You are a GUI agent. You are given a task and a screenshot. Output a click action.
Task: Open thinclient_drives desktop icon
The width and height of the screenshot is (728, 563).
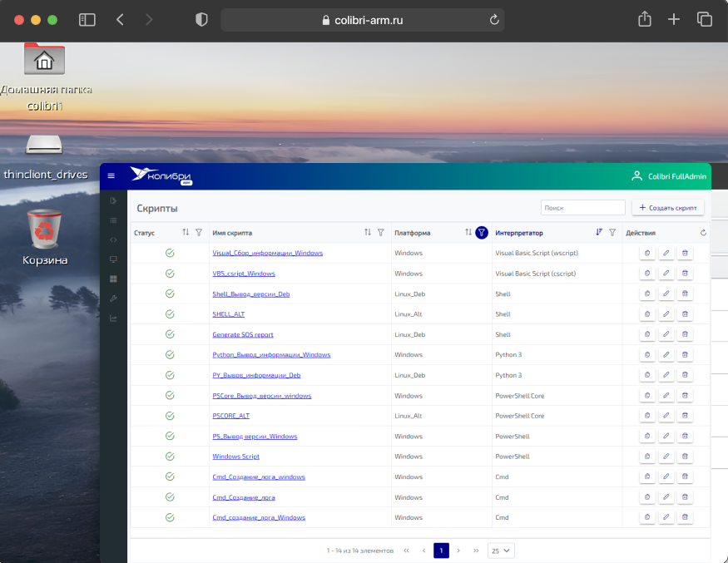tap(45, 157)
